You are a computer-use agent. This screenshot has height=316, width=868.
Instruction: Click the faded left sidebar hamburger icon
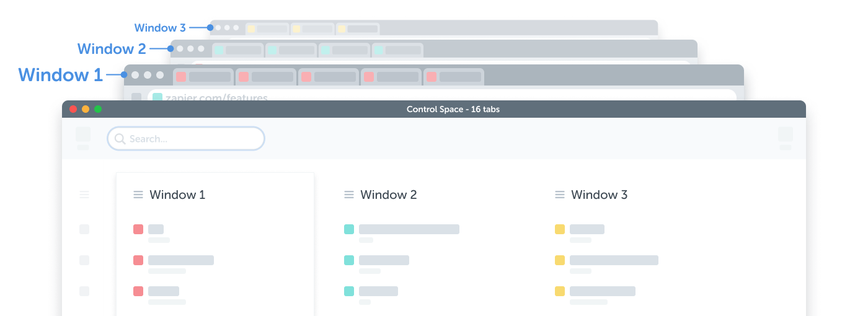[84, 195]
